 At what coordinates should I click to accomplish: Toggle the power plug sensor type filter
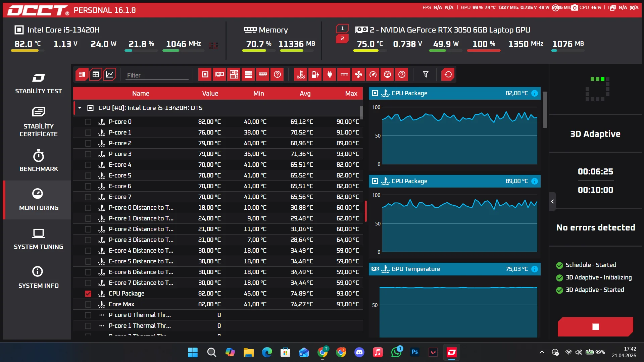pos(330,74)
